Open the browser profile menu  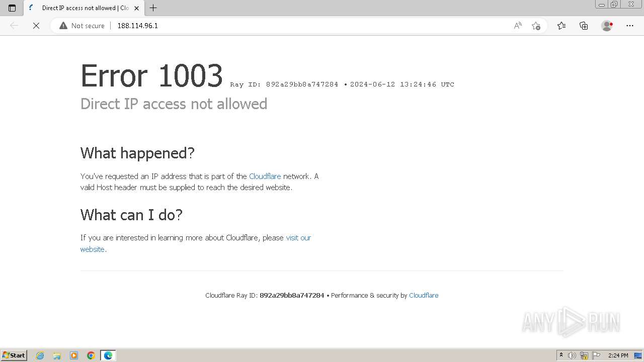pyautogui.click(x=607, y=26)
